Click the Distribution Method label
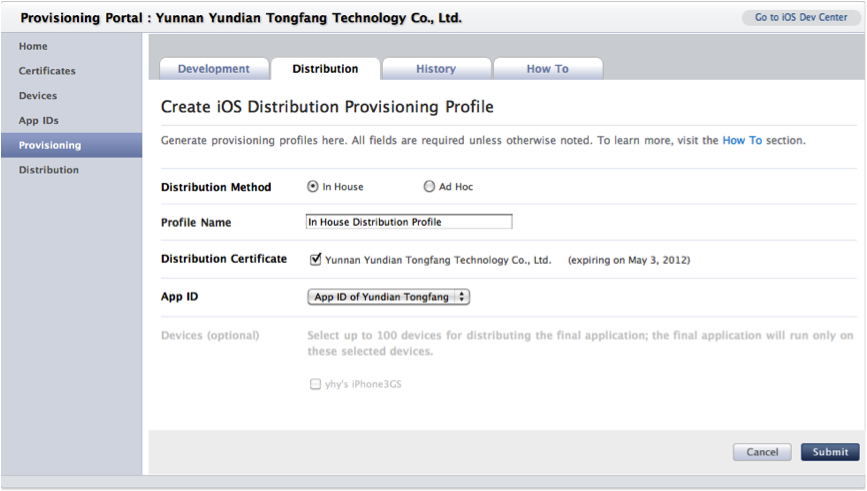This screenshot has width=867, height=491. (x=216, y=187)
